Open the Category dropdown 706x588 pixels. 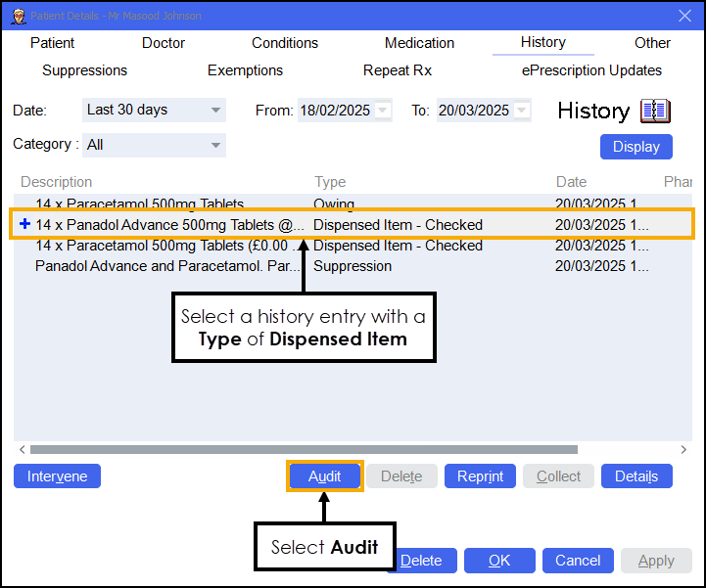(x=214, y=145)
